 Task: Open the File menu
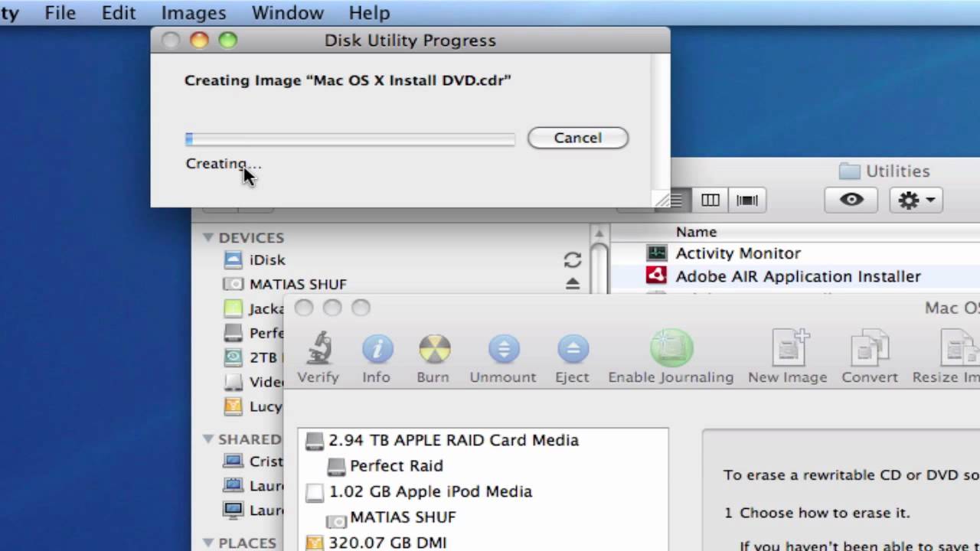(x=60, y=13)
